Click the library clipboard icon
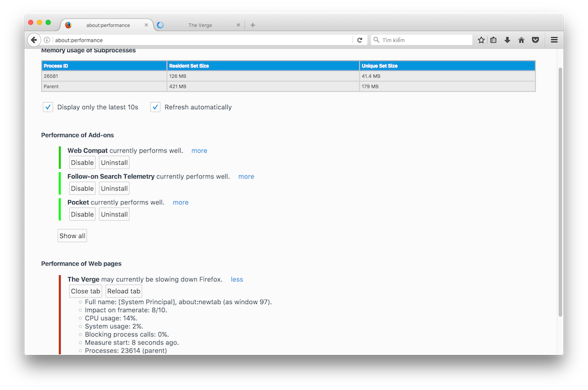The image size is (588, 390). tap(494, 39)
